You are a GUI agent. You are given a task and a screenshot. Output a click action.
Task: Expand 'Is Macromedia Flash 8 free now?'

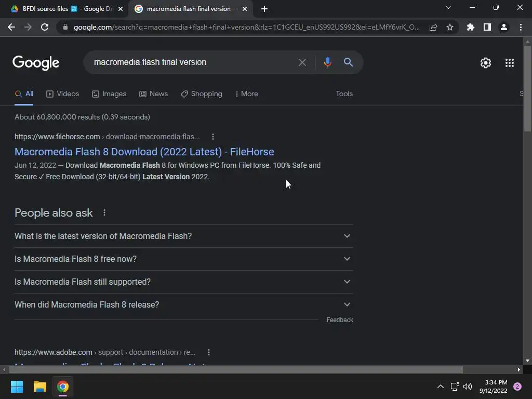click(x=183, y=259)
